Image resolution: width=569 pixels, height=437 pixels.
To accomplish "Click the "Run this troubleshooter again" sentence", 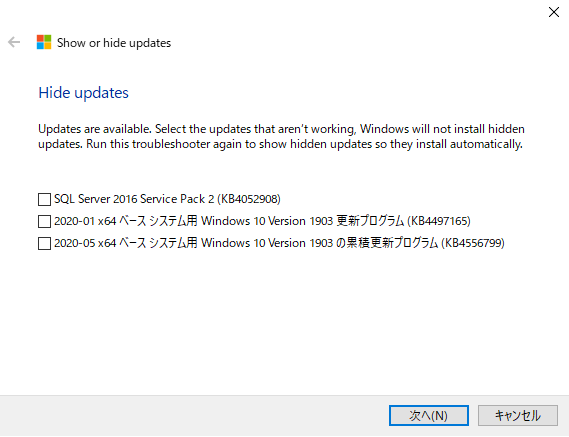I will (304, 144).
